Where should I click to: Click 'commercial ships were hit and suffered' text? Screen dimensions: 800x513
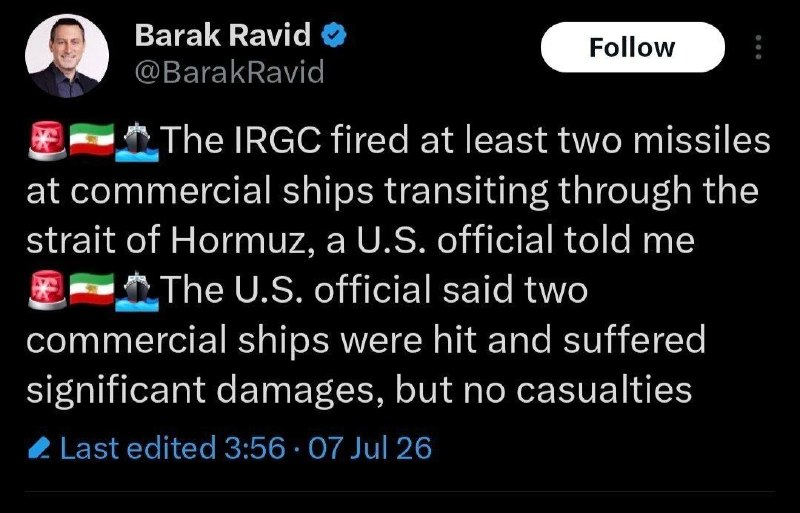pyautogui.click(x=366, y=340)
